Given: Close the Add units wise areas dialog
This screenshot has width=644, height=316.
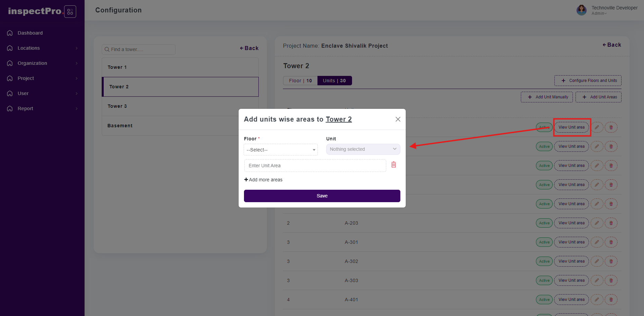Looking at the screenshot, I should point(398,119).
